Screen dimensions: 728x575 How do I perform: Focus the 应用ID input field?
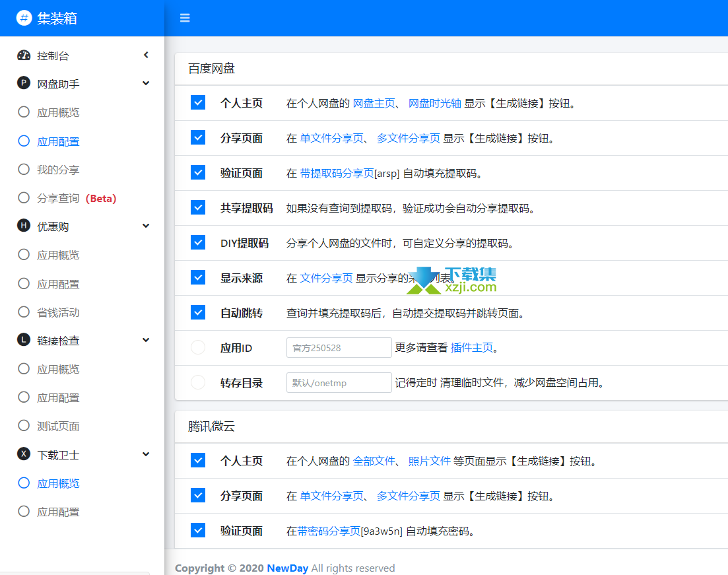(339, 347)
